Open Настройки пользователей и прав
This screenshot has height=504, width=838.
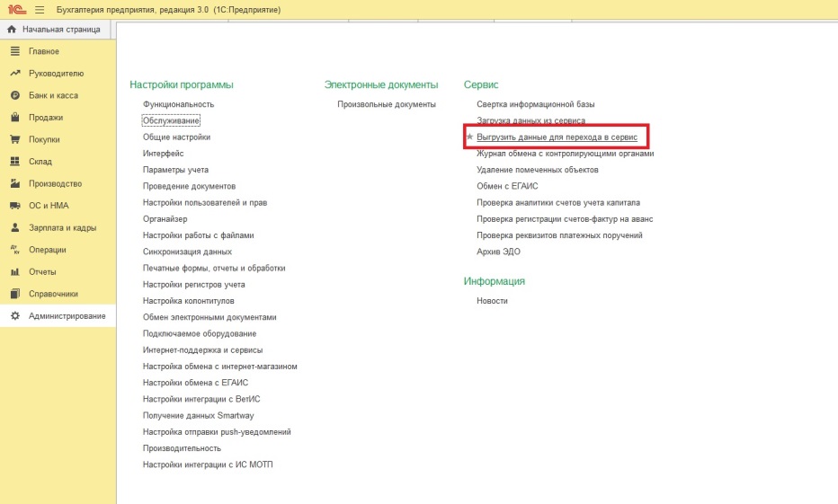205,202
